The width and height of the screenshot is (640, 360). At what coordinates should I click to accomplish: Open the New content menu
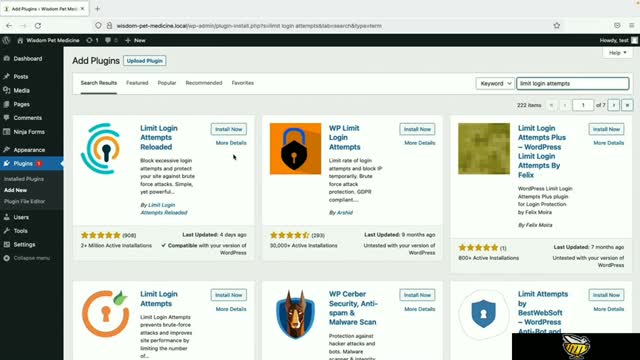[x=136, y=40]
